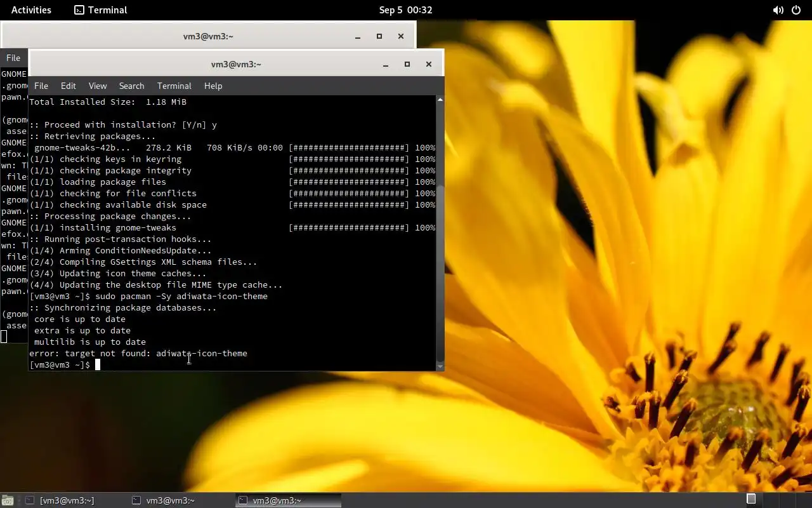Click 'Synchronizing package databases...' line
Screen dimensions: 812x508
tap(123, 307)
